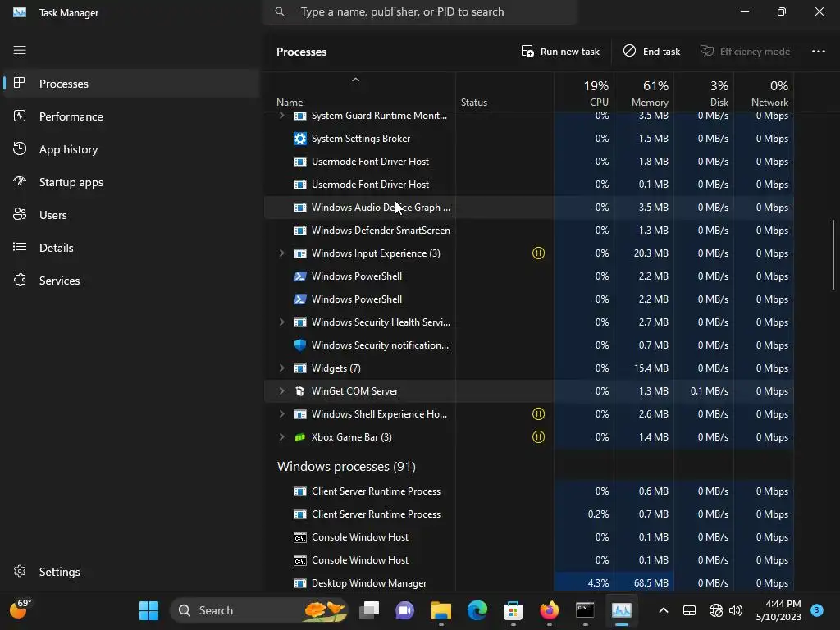
Task: Expand Windows Security Health Service row
Action: click(282, 322)
